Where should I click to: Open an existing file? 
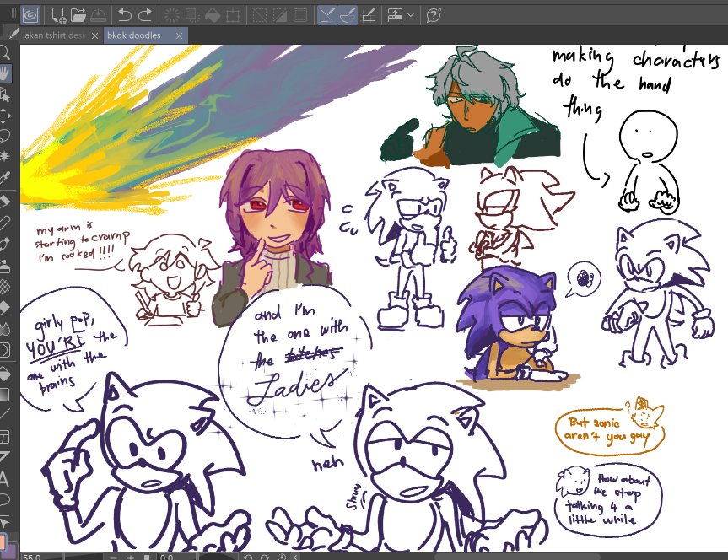coord(78,15)
